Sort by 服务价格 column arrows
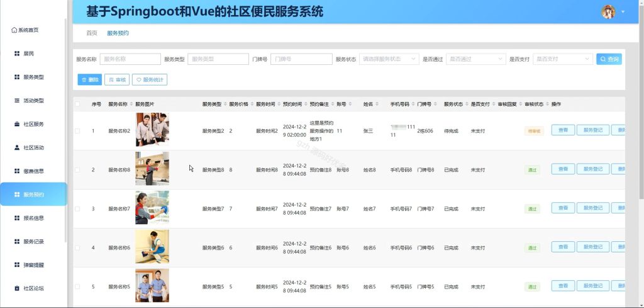Viewport: 644px width, 308px height. point(252,104)
